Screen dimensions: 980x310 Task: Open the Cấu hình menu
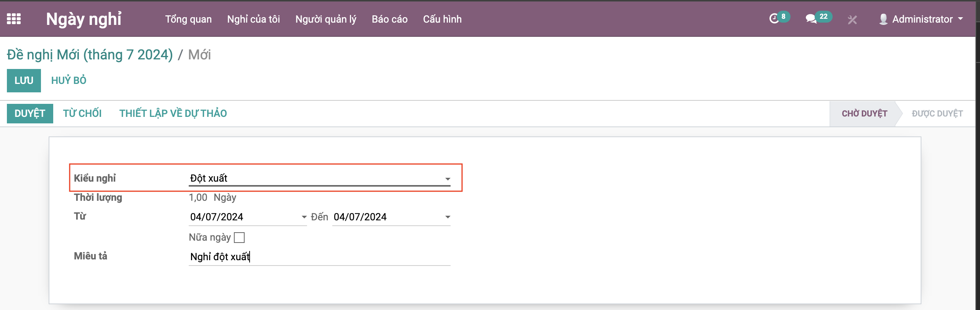[x=442, y=19]
